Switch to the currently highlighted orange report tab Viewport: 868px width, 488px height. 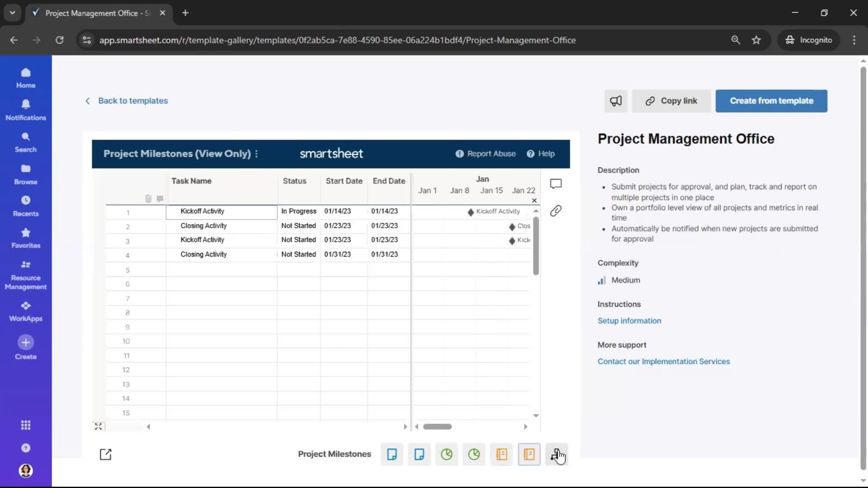click(x=529, y=454)
